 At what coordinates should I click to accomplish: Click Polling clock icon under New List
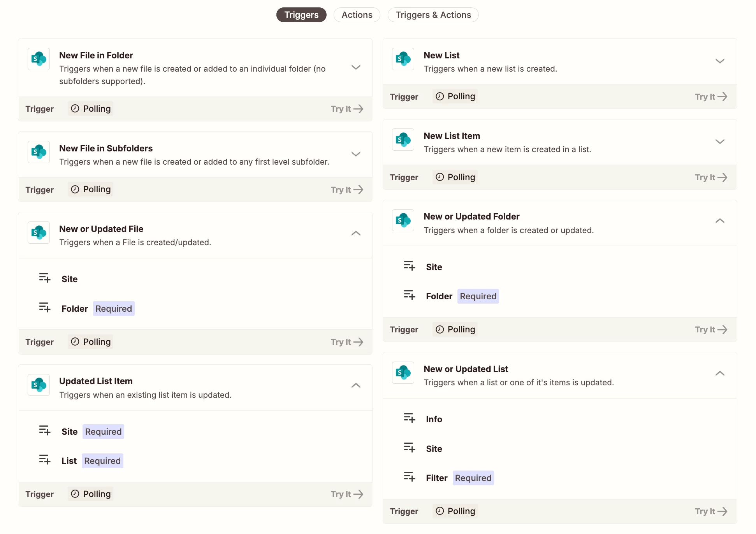tap(440, 96)
